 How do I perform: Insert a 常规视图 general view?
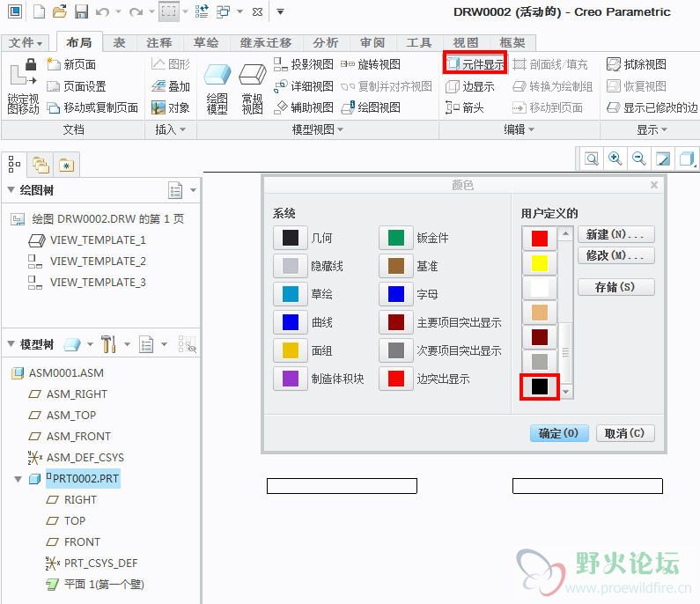pyautogui.click(x=252, y=88)
